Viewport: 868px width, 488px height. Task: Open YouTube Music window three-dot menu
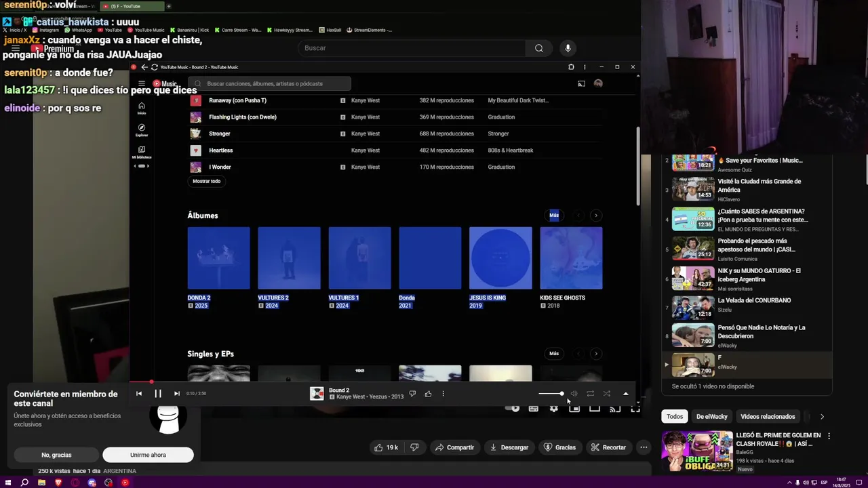(585, 67)
